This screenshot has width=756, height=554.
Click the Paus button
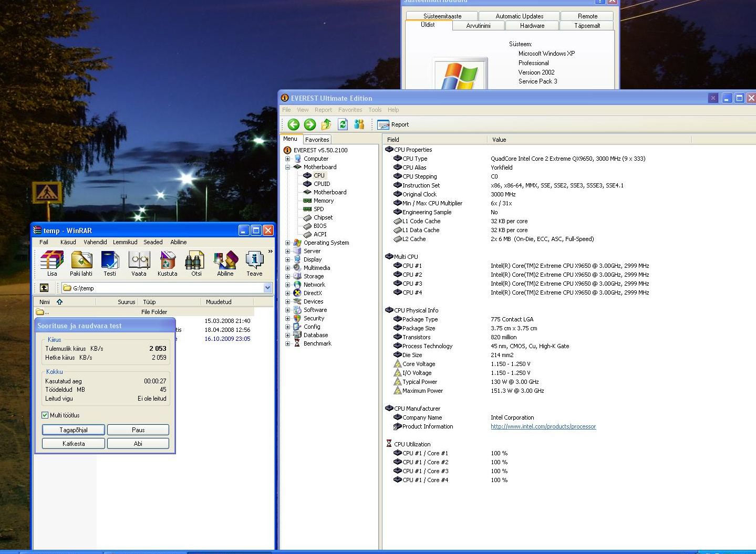pos(138,430)
